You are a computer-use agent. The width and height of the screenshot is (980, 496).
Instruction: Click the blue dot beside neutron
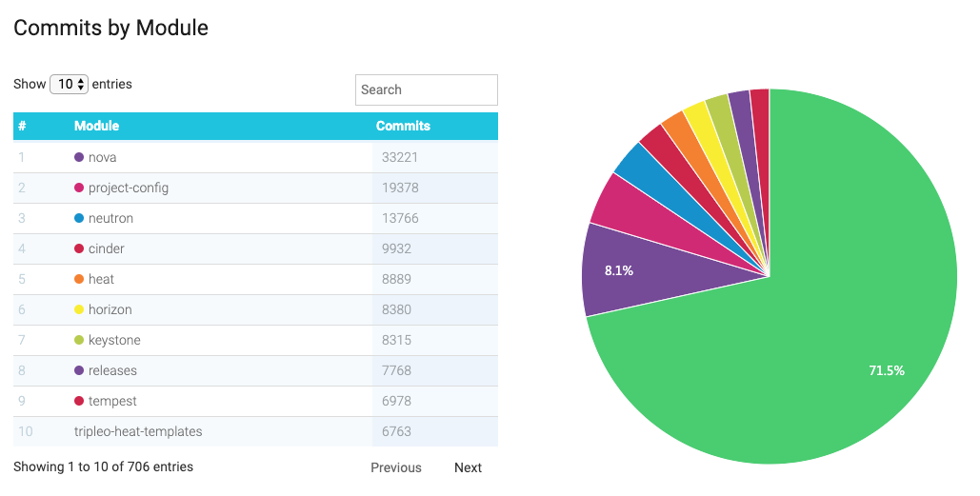[x=79, y=219]
